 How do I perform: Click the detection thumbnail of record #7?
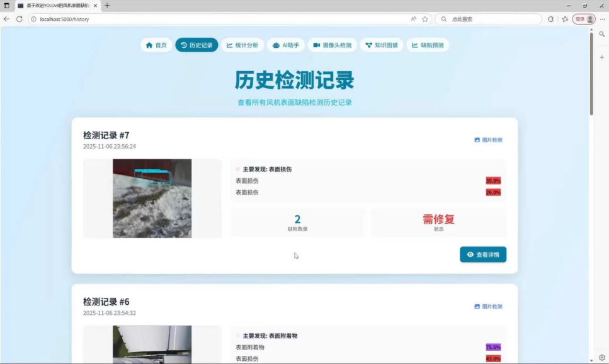tap(151, 198)
